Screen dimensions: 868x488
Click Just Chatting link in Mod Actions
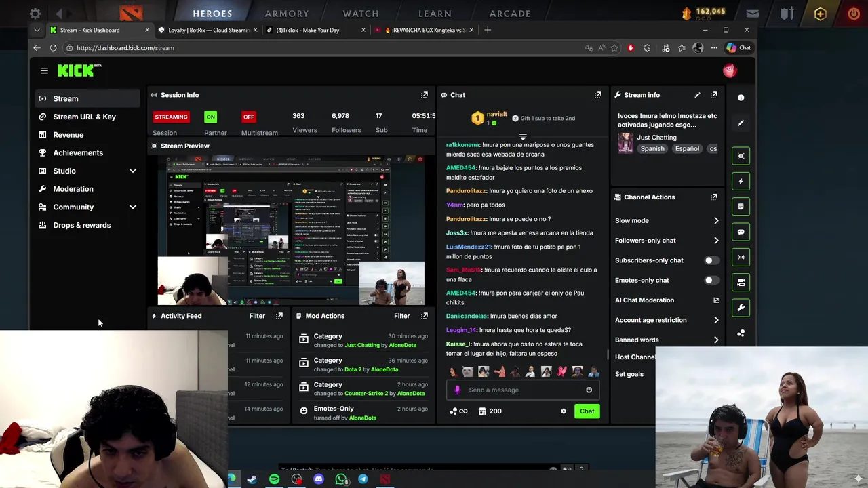pos(362,345)
